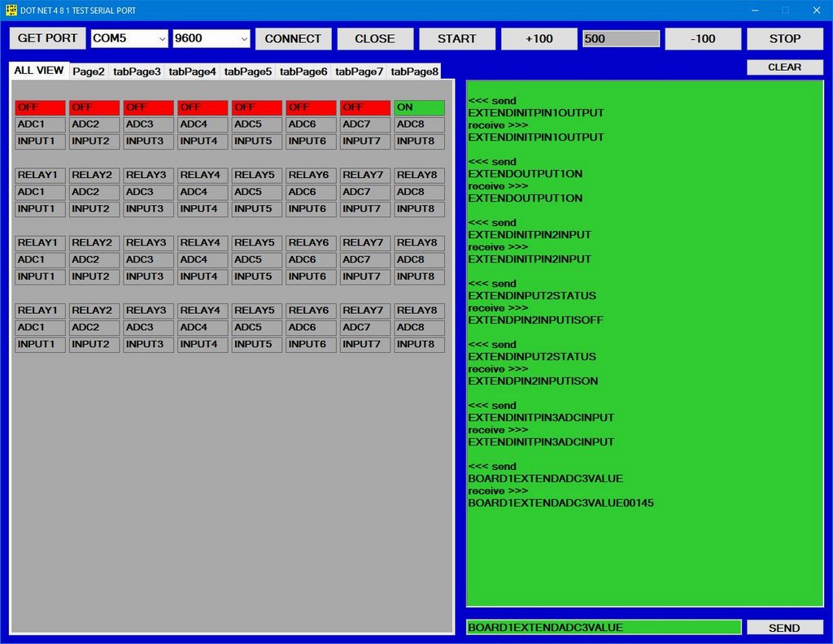Decrease the interval with -100
Viewport: 833px width, 644px height.
click(x=703, y=39)
